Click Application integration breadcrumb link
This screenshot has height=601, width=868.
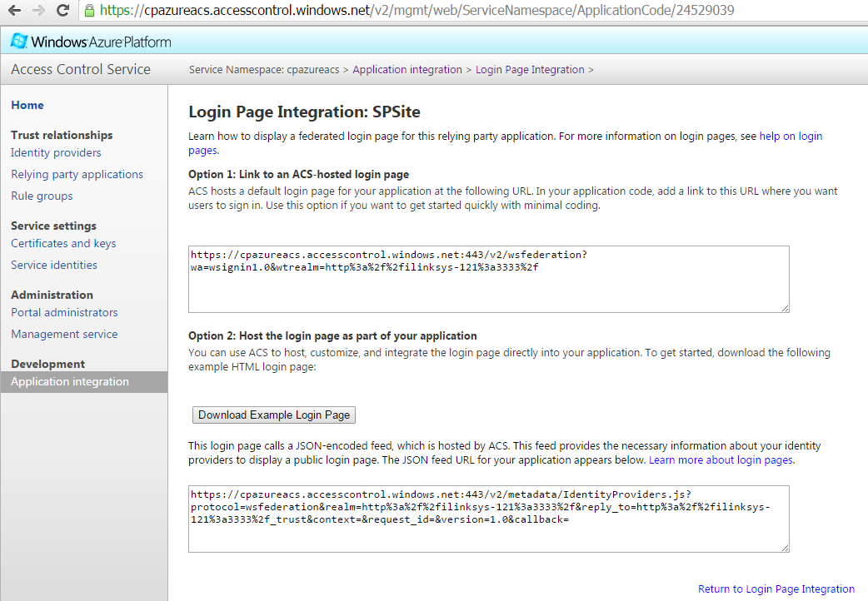tap(407, 70)
